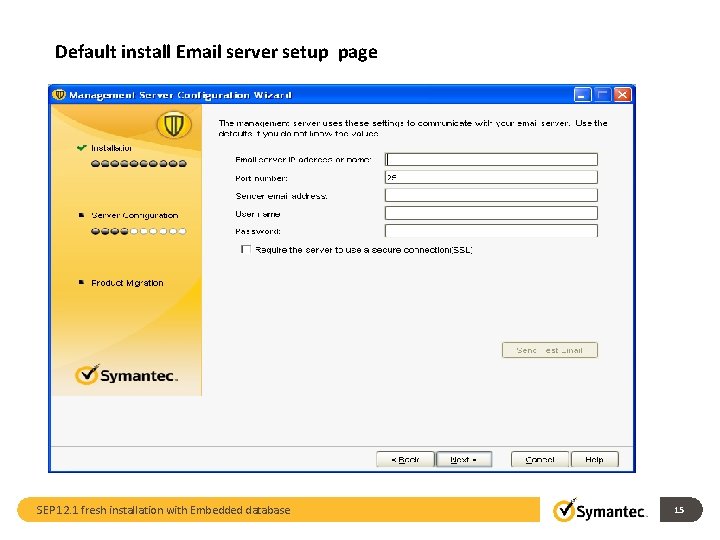Click the Email server IP address field
The width and height of the screenshot is (720, 540).
tap(491, 159)
